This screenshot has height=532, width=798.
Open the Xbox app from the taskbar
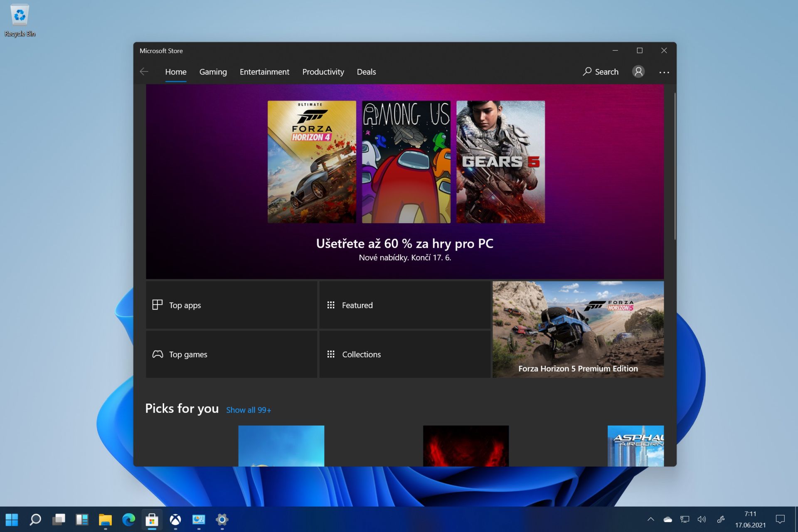click(x=175, y=520)
